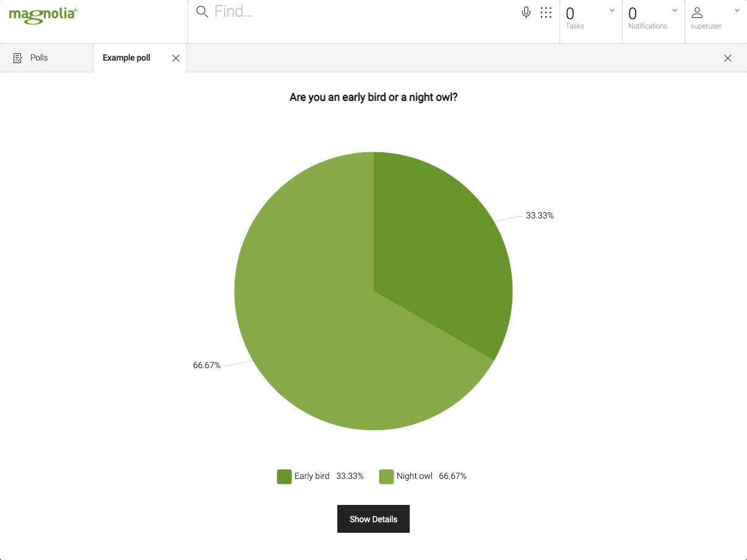Expand the Tasks dropdown chevron
The width and height of the screenshot is (747, 560).
612,10
